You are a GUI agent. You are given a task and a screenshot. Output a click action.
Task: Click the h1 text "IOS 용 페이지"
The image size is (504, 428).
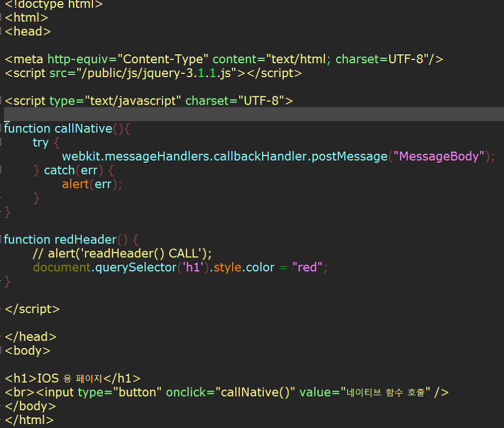[69, 379]
